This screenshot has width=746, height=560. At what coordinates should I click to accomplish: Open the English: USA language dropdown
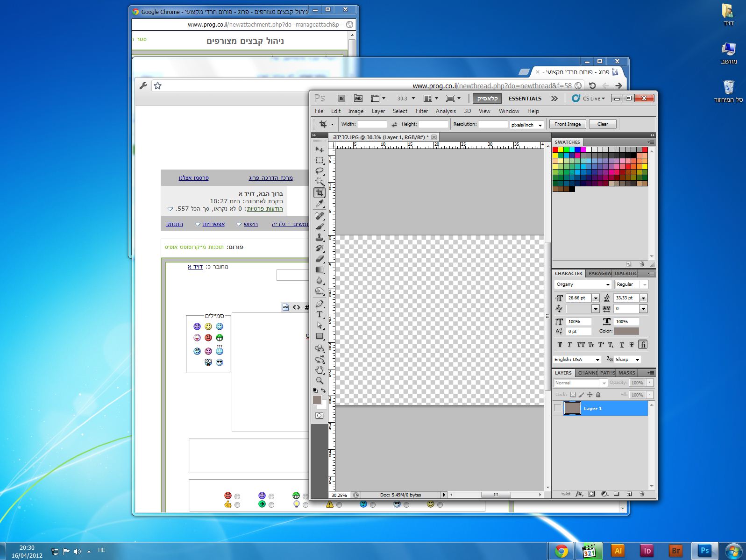point(577,360)
